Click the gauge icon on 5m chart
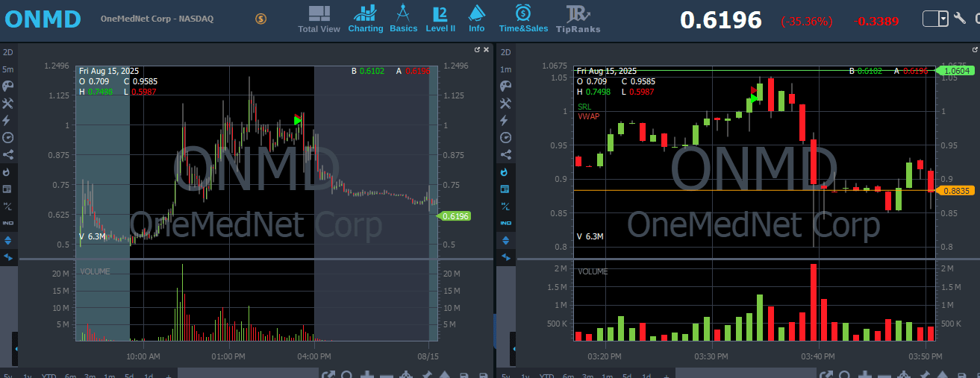The height and width of the screenshot is (378, 980). (x=8, y=137)
